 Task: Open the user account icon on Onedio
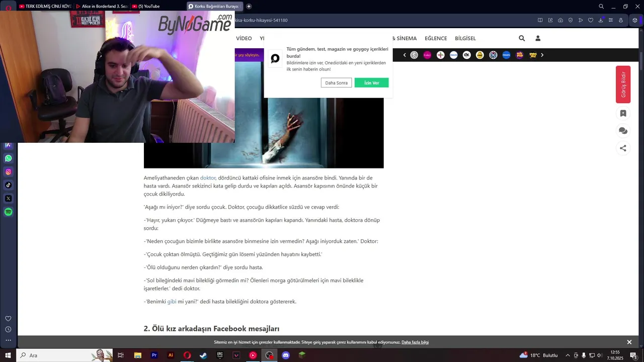coord(538,38)
